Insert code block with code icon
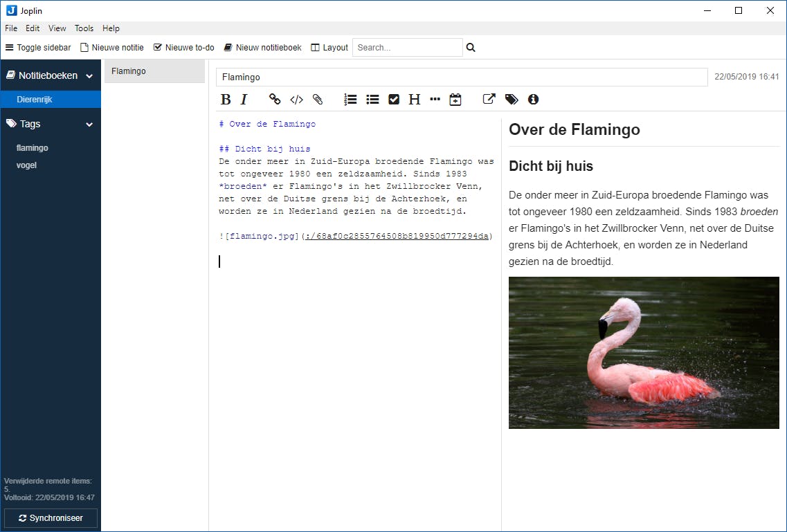The image size is (787, 532). [x=296, y=100]
